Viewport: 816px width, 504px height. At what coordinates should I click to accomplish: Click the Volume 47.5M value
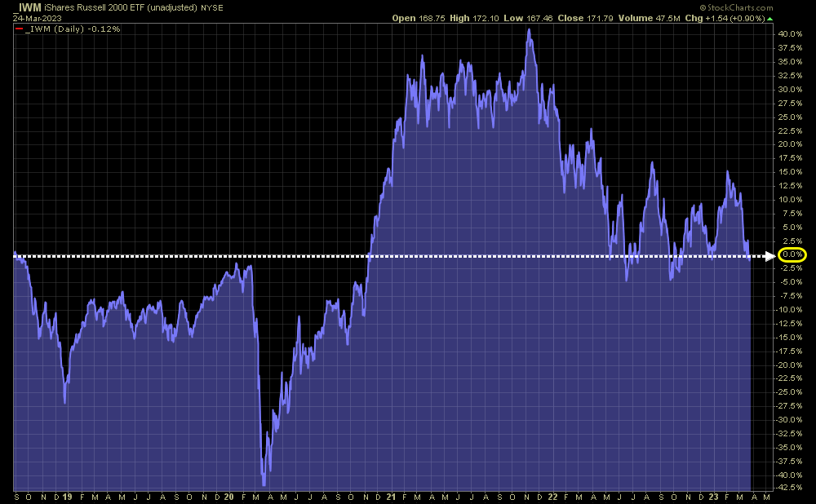tap(649, 18)
